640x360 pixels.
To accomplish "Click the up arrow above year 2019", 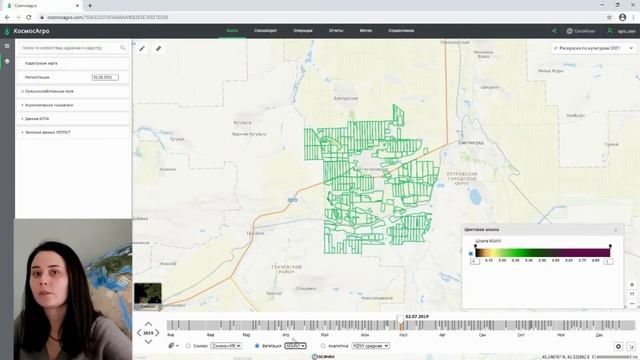I will (x=148, y=324).
